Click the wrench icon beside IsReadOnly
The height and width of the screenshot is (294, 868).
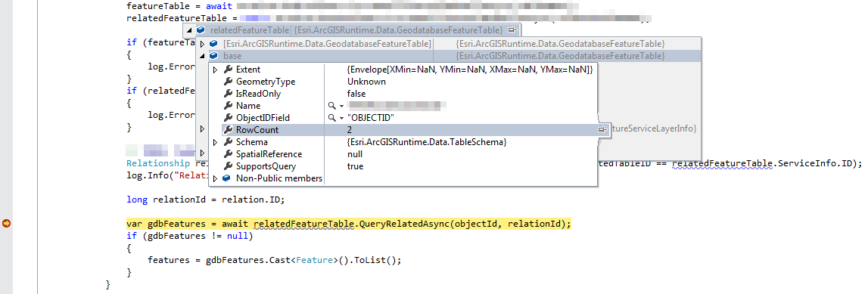coord(228,94)
